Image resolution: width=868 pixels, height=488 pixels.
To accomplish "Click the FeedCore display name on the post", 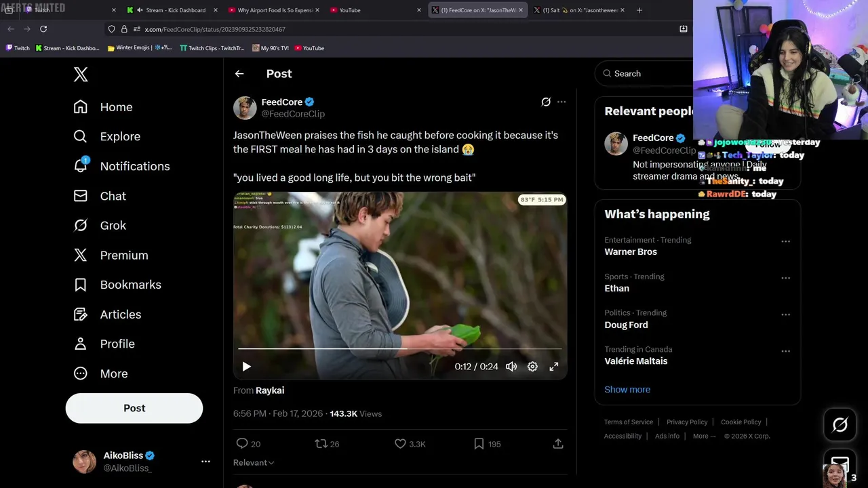I will point(282,102).
